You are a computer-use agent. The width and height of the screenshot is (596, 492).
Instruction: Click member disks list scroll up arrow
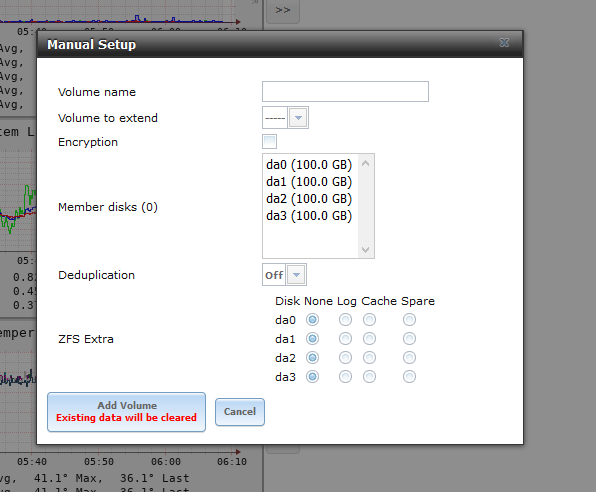click(366, 163)
